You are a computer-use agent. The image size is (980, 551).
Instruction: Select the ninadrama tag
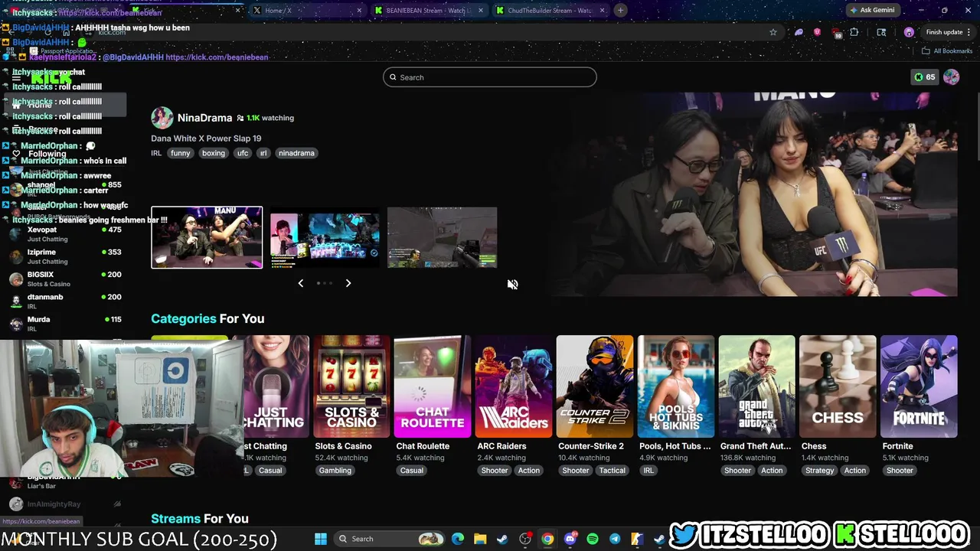point(296,153)
